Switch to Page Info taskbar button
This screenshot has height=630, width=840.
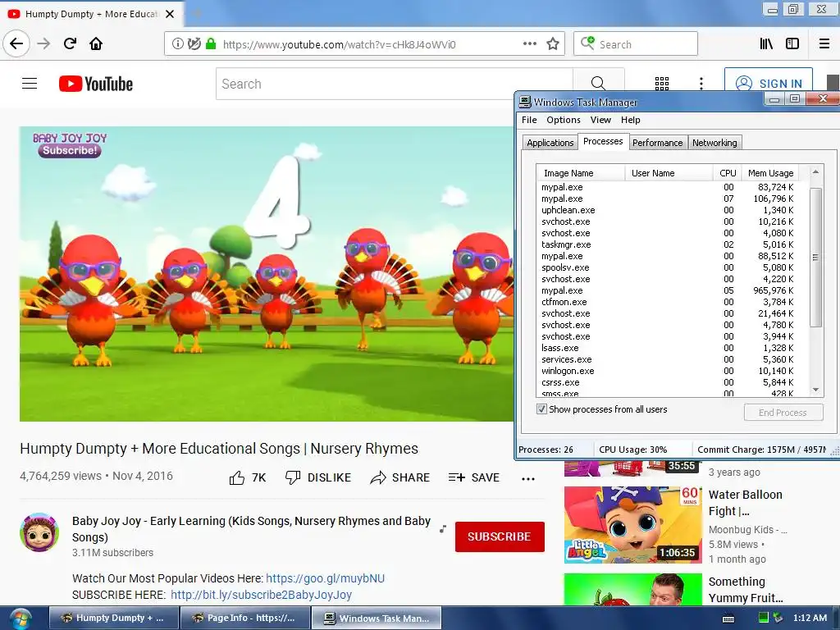(244, 618)
